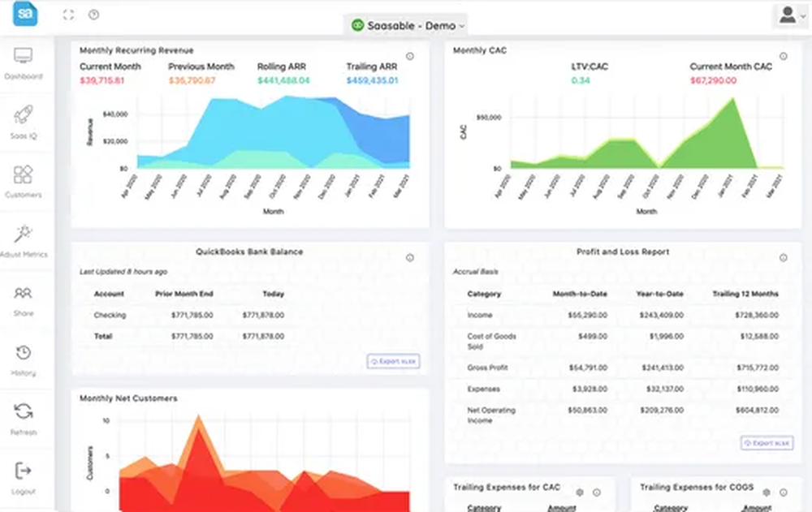
Task: Click Current Month CAC value $67,290.00
Action: click(x=713, y=80)
